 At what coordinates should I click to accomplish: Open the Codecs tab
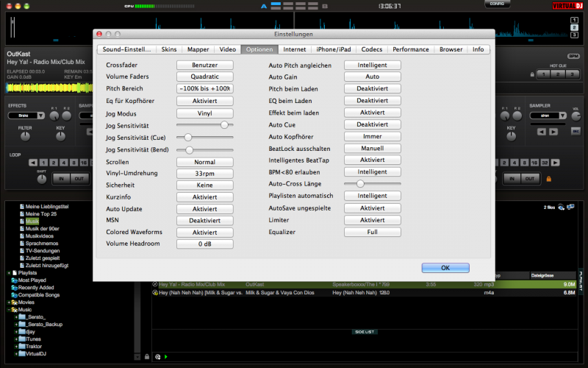(372, 49)
